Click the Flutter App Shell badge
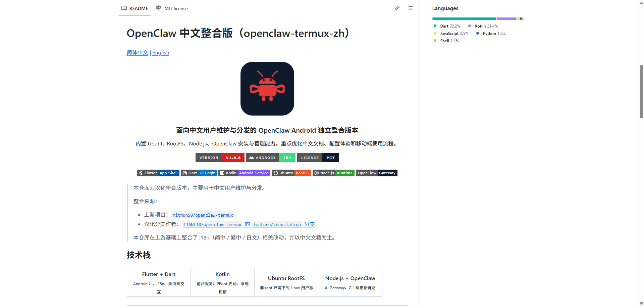Screen dimensions: 644x306 click(158, 173)
